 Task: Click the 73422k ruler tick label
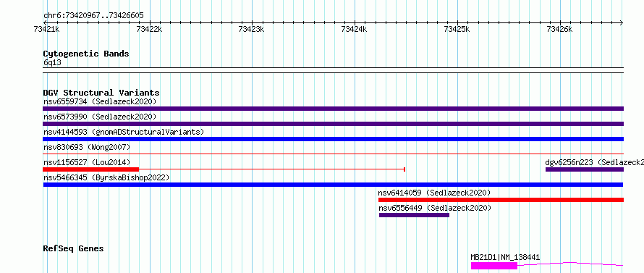click(150, 29)
